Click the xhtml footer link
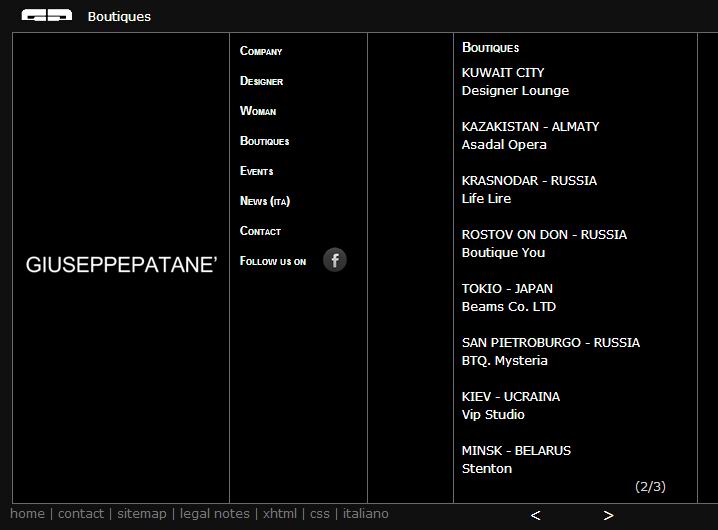This screenshot has width=718, height=530. tap(280, 514)
